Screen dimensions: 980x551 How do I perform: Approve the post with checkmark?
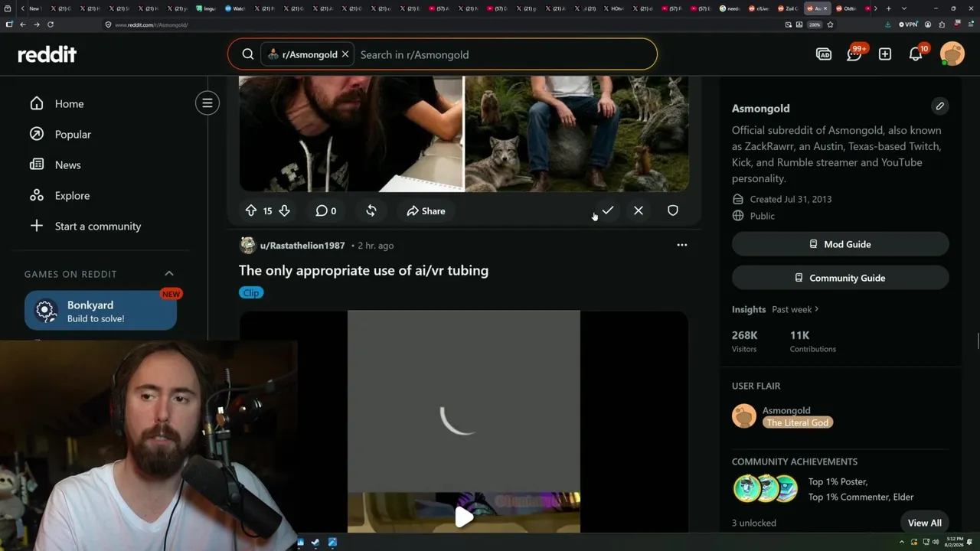point(608,210)
